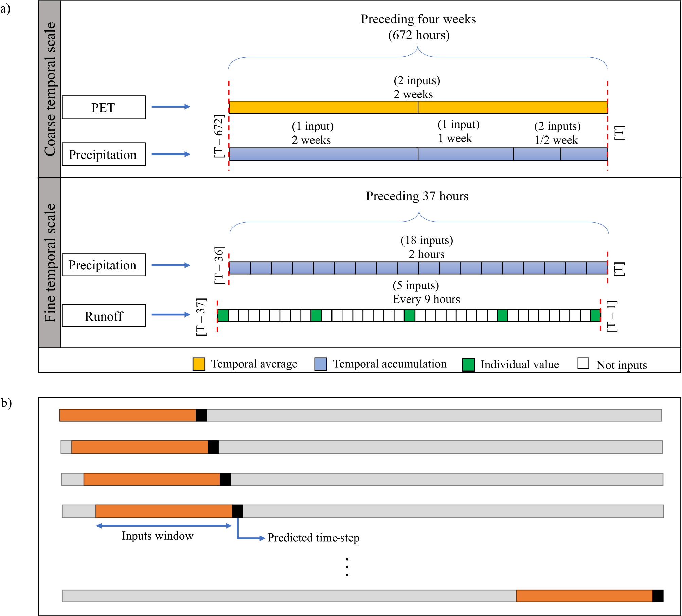Click the blue arrow next to PET

pos(170,107)
